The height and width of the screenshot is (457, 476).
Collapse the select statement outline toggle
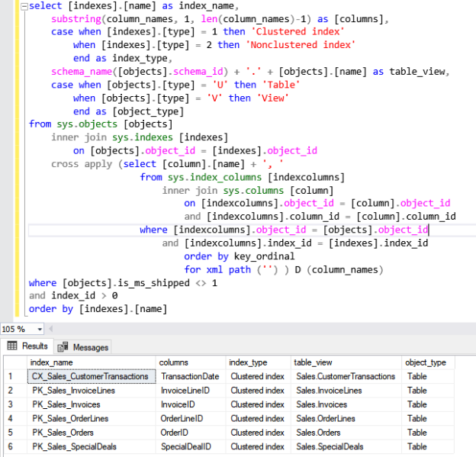(x=24, y=7)
